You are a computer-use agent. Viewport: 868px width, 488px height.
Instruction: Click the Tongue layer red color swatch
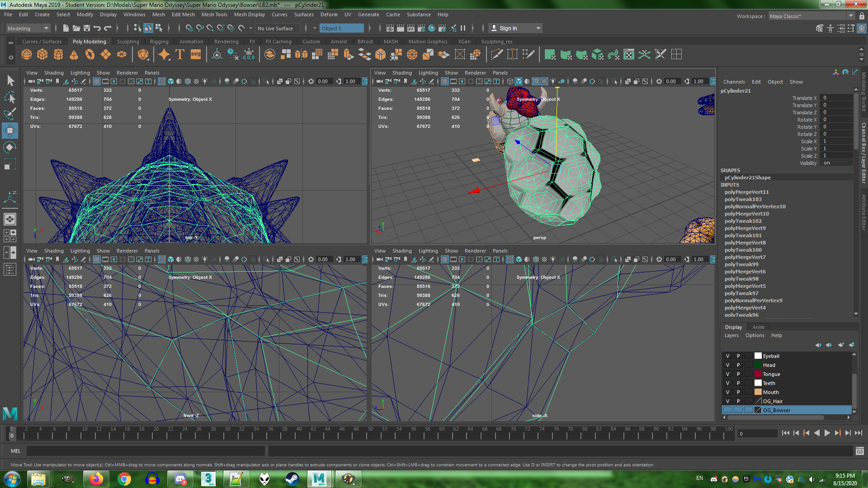click(758, 374)
